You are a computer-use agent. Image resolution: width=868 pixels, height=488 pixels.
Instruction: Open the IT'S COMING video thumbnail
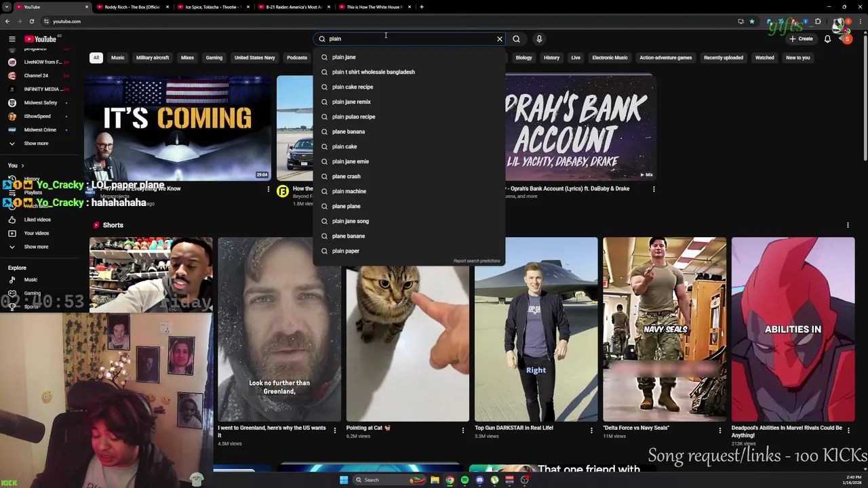(x=177, y=127)
